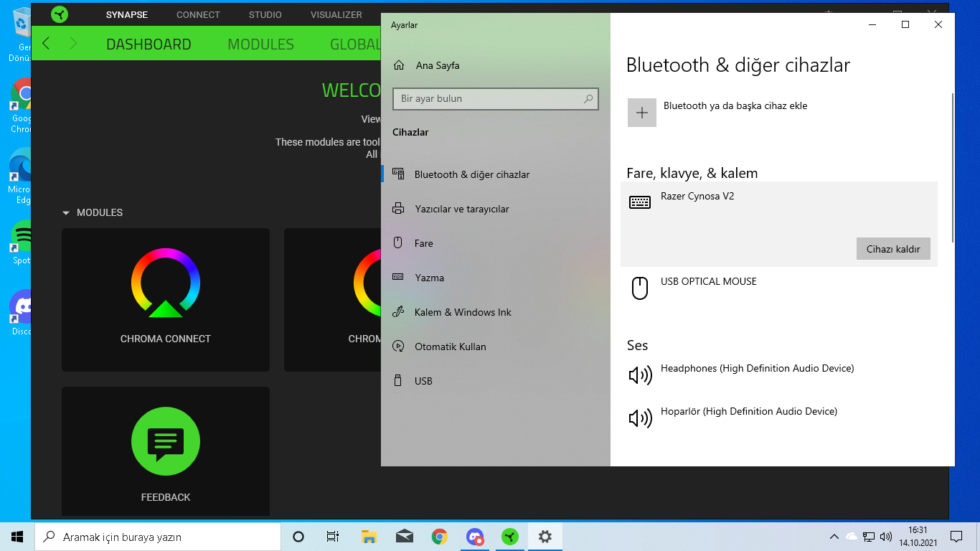Open the volume control in system tray
The width and height of the screenshot is (980, 551).
tap(886, 537)
